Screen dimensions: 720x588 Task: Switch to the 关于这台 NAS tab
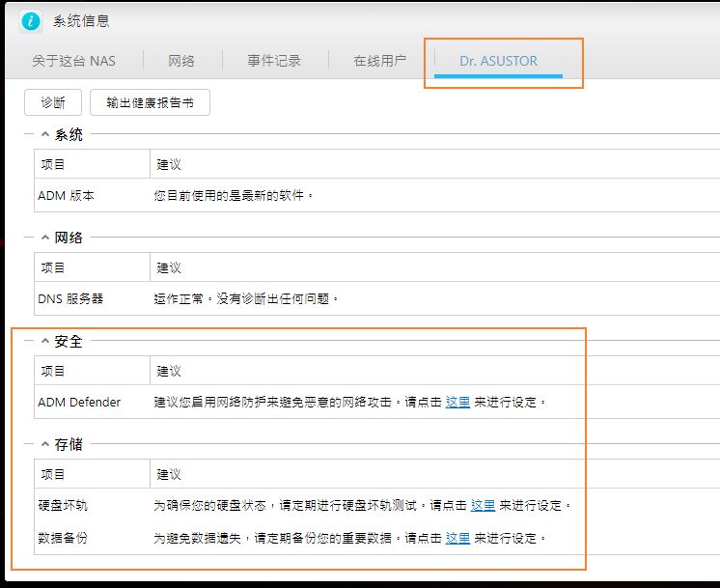click(74, 61)
